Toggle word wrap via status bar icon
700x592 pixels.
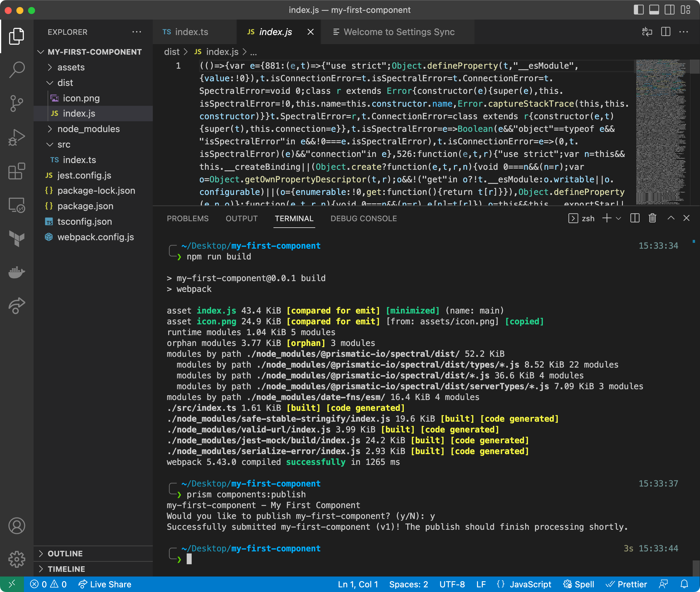[646, 32]
